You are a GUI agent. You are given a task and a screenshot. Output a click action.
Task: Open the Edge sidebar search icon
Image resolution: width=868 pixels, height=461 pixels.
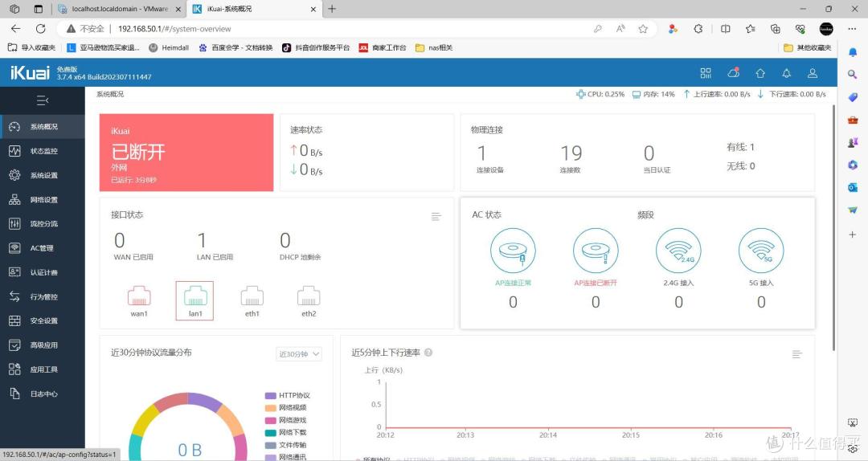(x=853, y=74)
